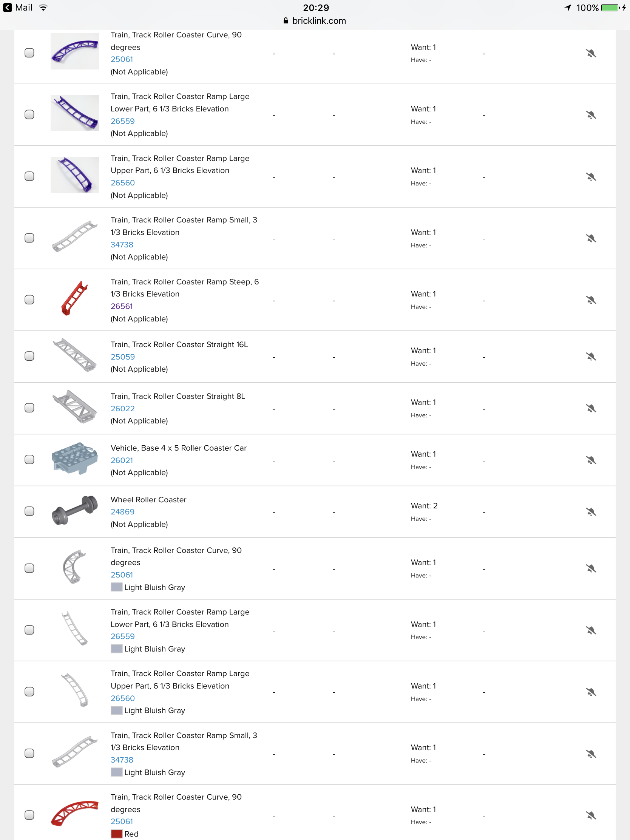Screen dimensions: 630x840
Task: Open part number 24869 link
Action: pyautogui.click(x=122, y=512)
